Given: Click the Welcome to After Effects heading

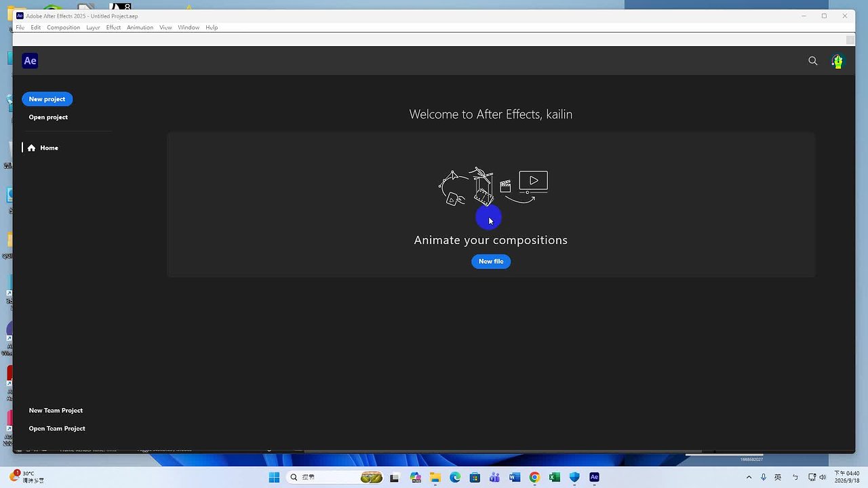Looking at the screenshot, I should tap(491, 115).
